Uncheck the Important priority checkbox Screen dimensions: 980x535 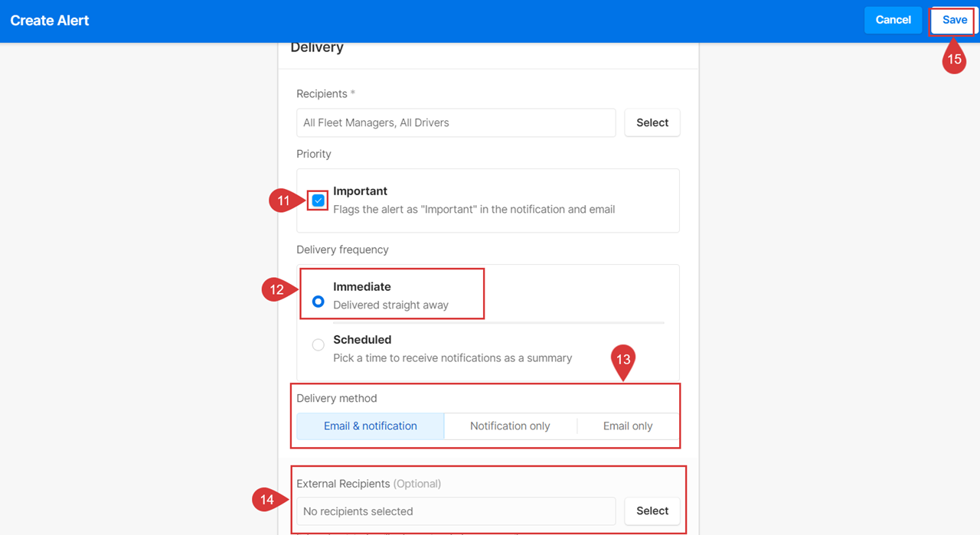click(318, 200)
